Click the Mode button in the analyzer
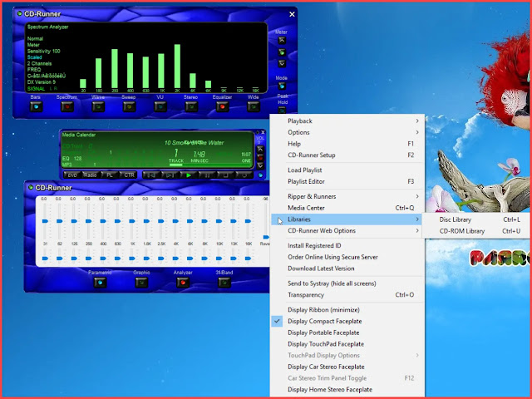The height and width of the screenshot is (399, 532). [282, 86]
